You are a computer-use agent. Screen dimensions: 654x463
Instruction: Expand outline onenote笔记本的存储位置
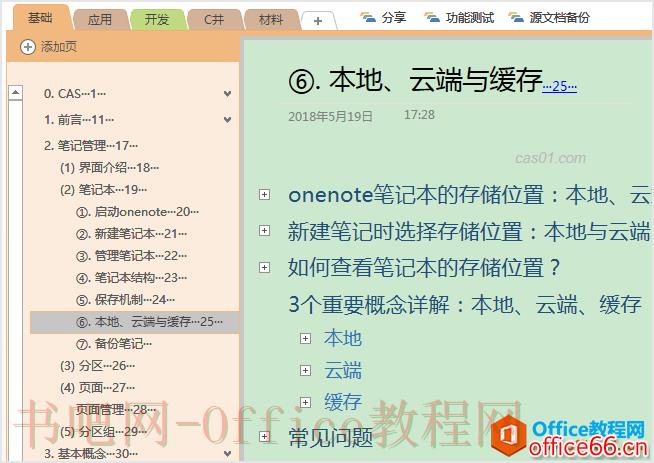[x=264, y=195]
